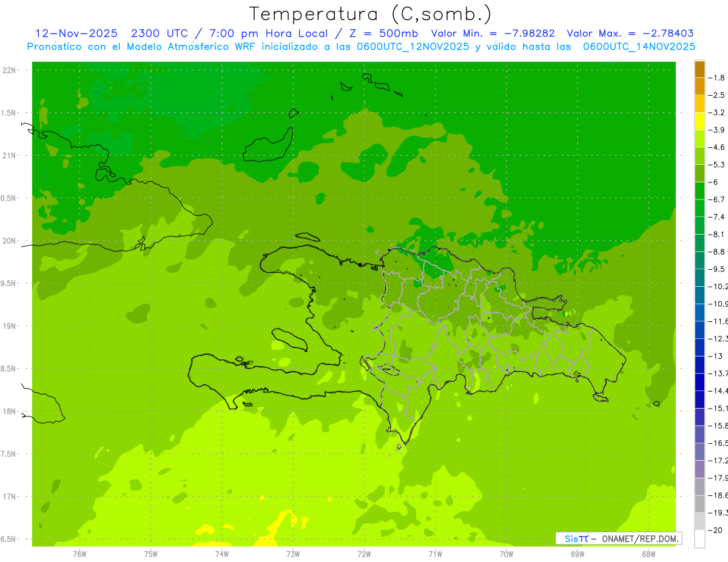Click the "68W" longitude axis label
The image size is (728, 562).
pos(649,554)
